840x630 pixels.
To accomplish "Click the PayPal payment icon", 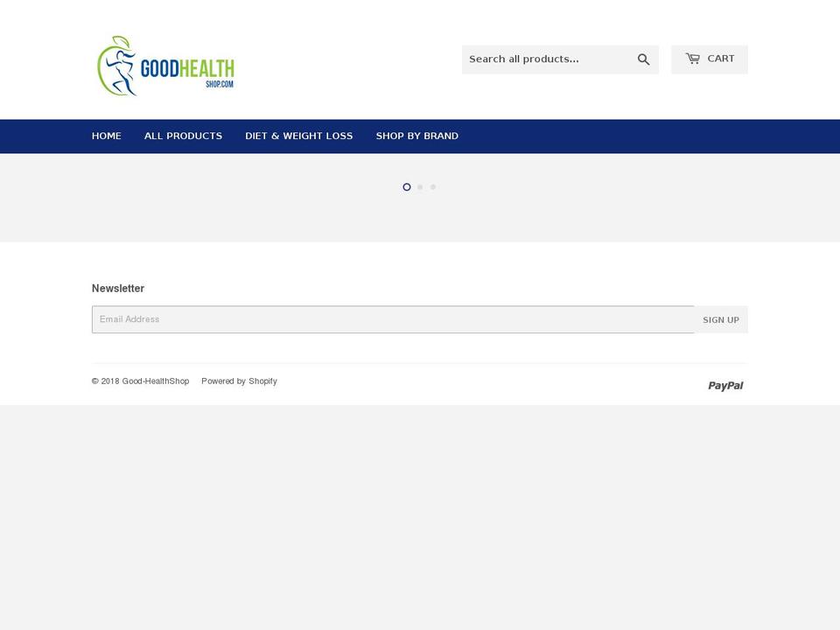I will tap(725, 385).
